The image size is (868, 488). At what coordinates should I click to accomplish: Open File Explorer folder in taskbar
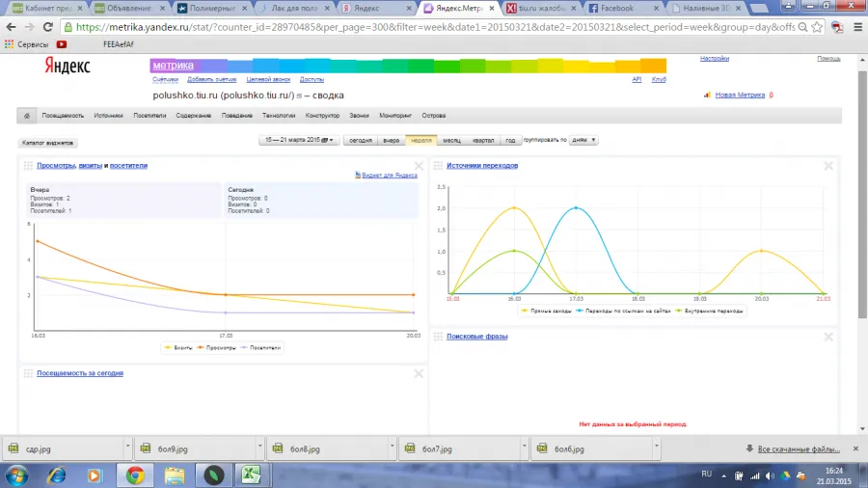[175, 475]
